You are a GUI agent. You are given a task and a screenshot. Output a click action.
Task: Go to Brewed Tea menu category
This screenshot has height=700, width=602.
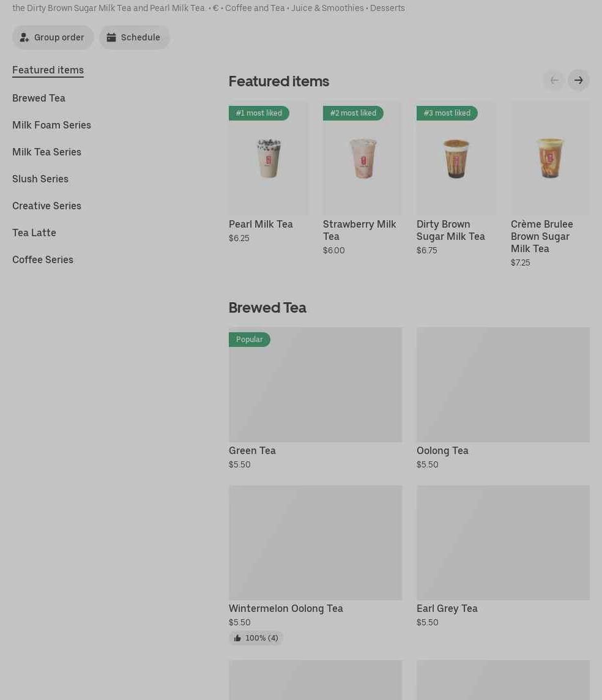[x=39, y=98]
